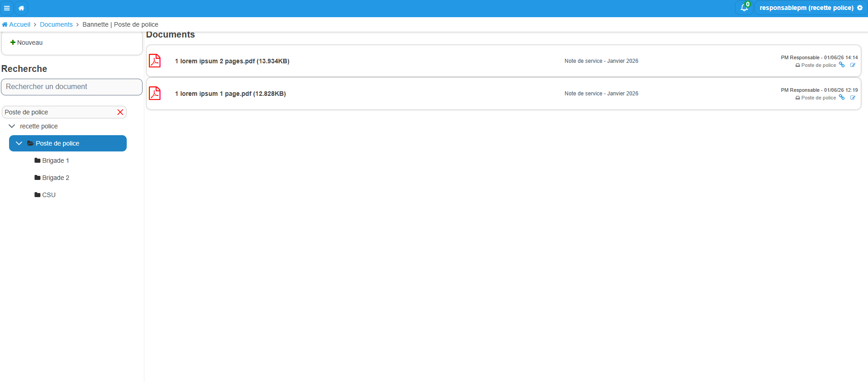Focus the Rechercher un document search field
This screenshot has width=868, height=382.
tap(72, 87)
